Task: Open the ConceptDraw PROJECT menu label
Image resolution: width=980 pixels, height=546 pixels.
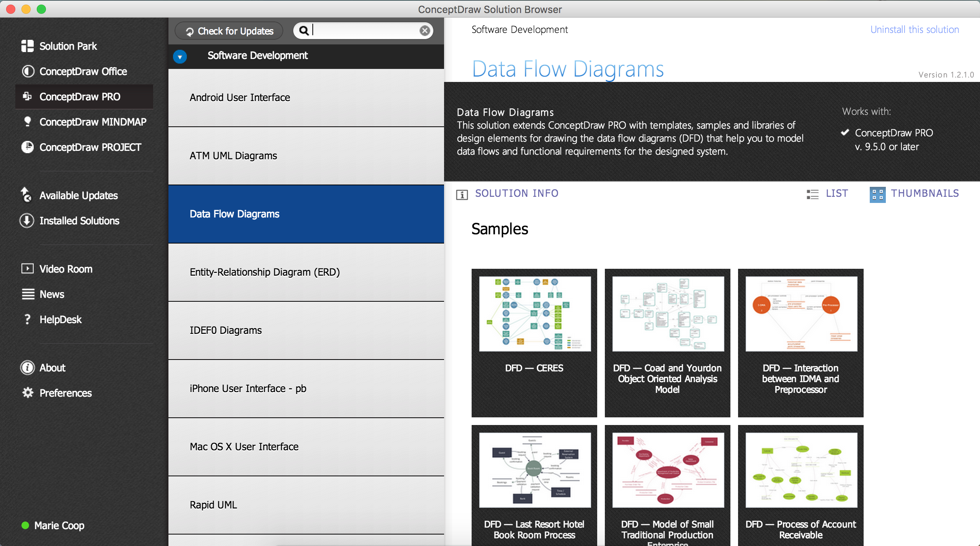Action: (90, 147)
